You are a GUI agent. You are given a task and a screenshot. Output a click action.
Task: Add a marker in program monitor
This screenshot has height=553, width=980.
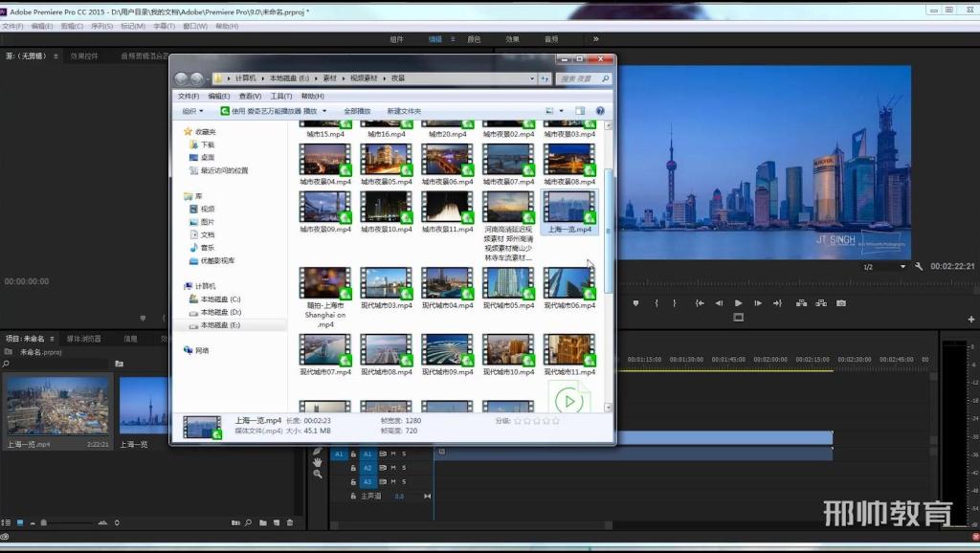635,303
